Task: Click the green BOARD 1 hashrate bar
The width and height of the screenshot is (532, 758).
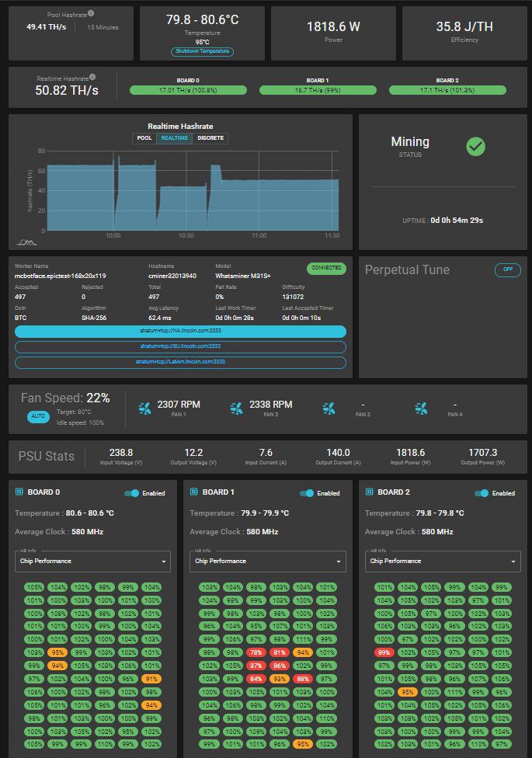Action: click(317, 90)
